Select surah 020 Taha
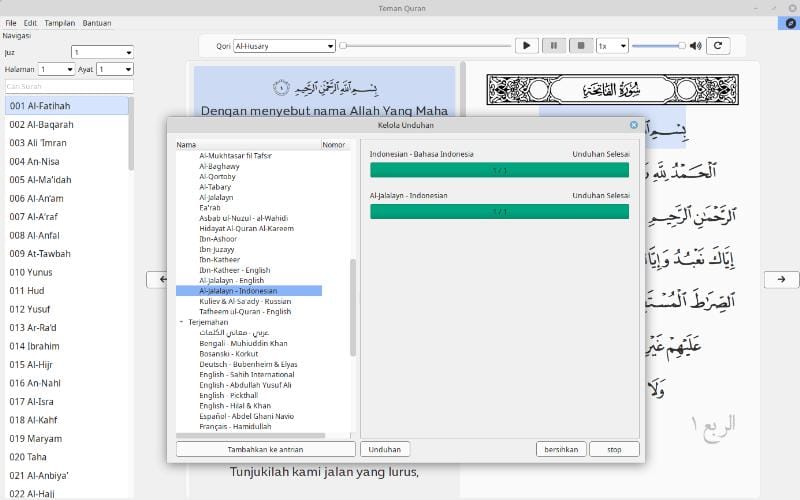This screenshot has width=800, height=500. click(x=67, y=457)
